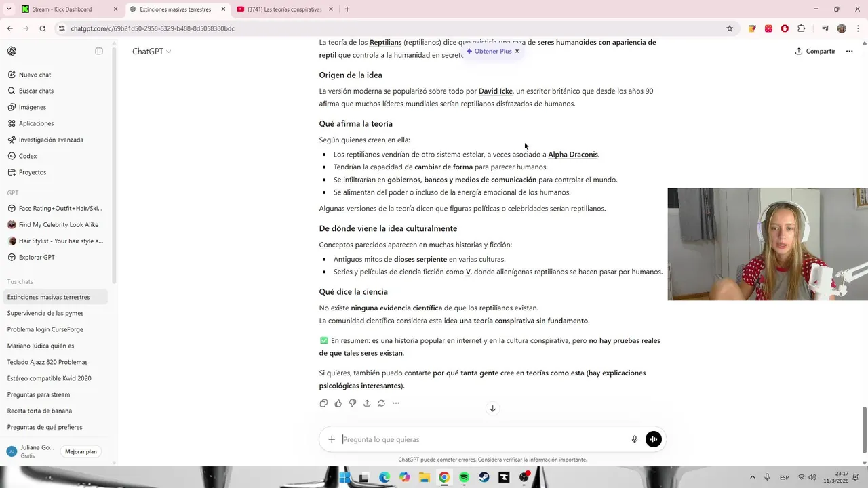
Task: Open the Chrome profile avatar
Action: click(x=842, y=28)
